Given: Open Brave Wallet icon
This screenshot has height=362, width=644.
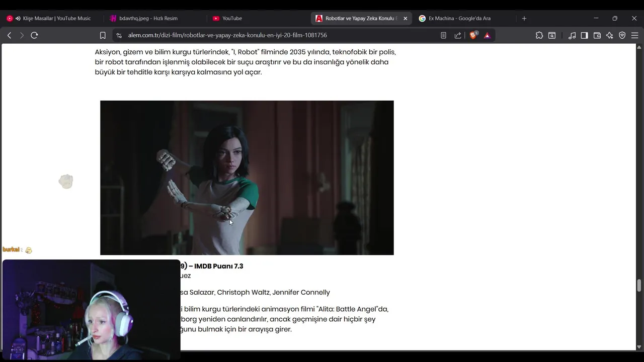Looking at the screenshot, I should (x=597, y=35).
